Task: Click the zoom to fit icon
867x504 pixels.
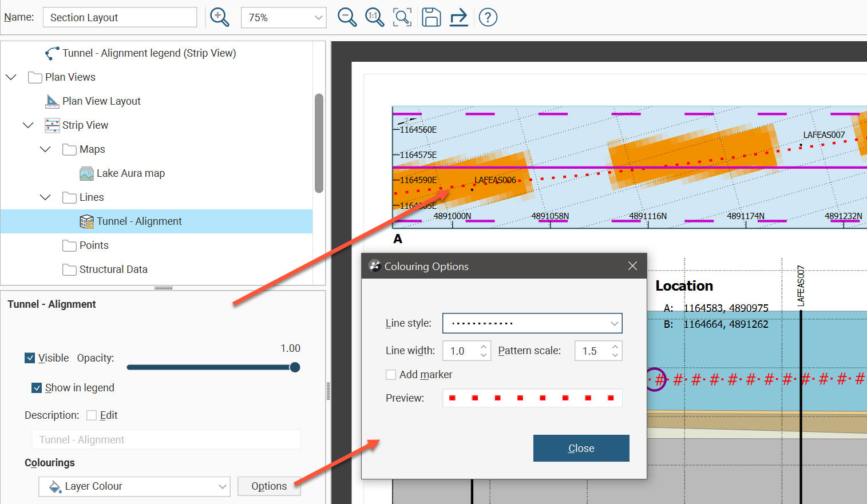Action: pos(402,17)
